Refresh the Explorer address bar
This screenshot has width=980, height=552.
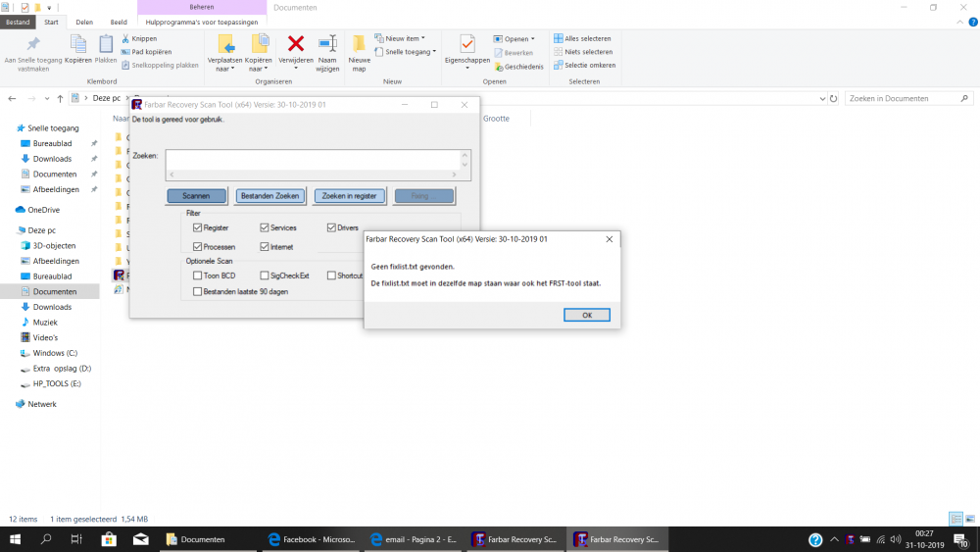833,98
